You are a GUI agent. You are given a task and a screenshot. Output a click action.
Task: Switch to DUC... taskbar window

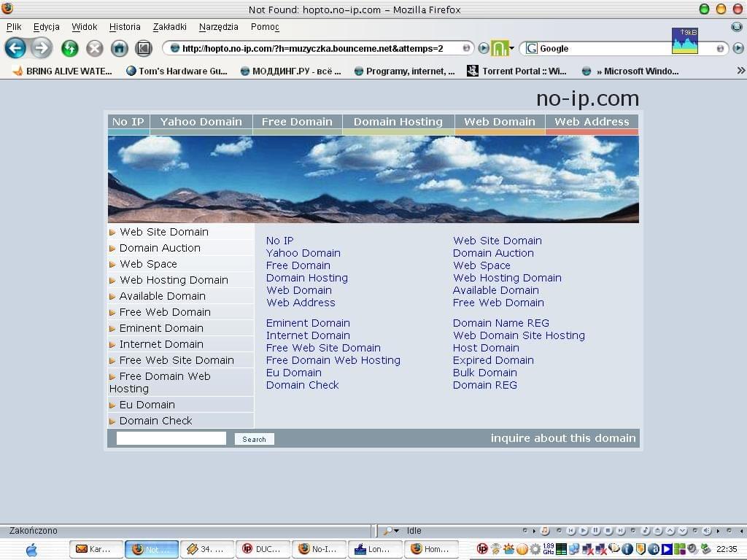coord(262,549)
